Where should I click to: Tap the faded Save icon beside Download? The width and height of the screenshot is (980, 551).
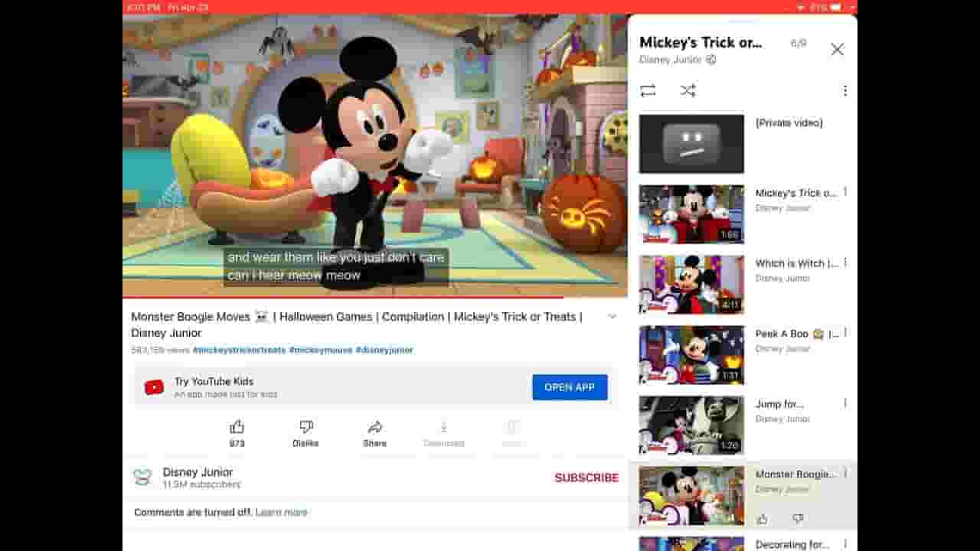coord(513,427)
